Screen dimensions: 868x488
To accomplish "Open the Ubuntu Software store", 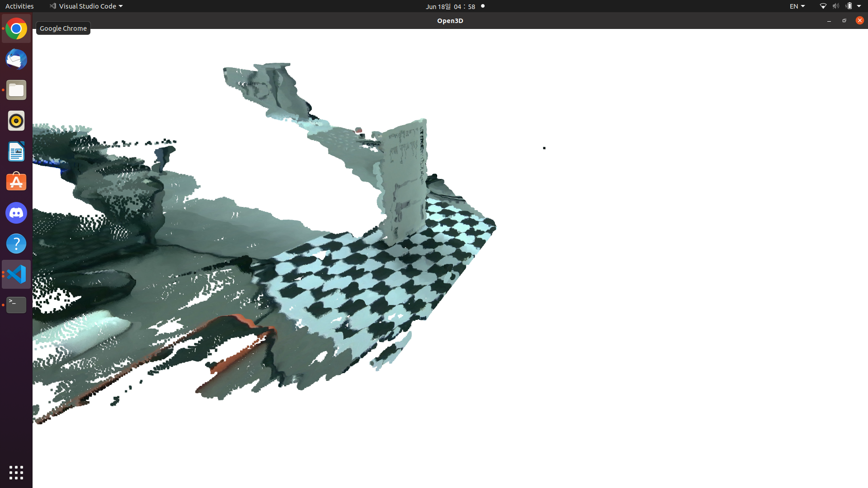I will point(16,182).
